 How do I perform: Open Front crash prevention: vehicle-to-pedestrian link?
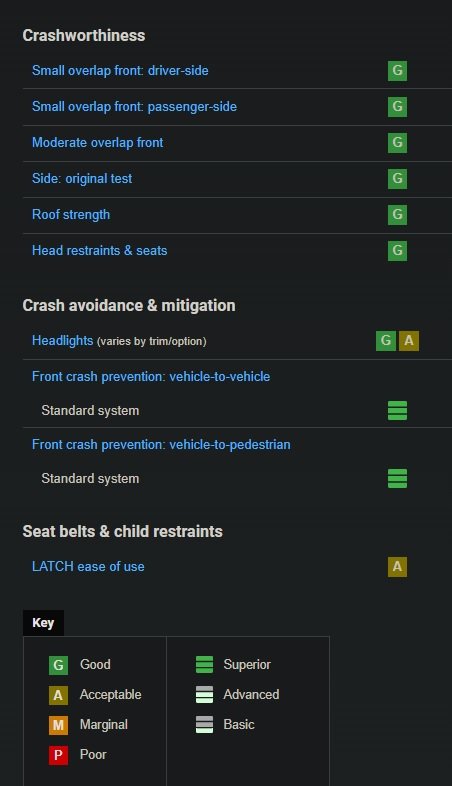coord(161,445)
